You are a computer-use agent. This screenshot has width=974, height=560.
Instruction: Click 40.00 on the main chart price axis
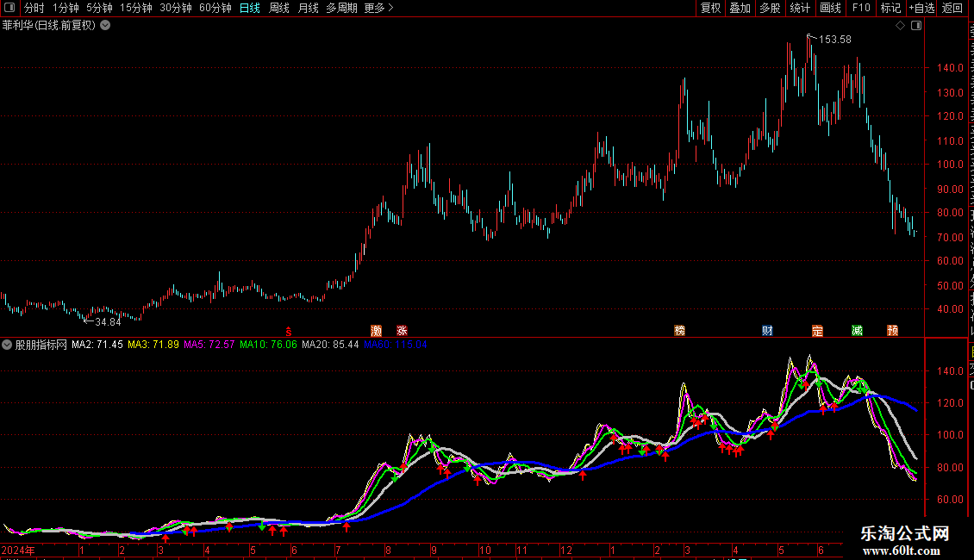pyautogui.click(x=950, y=309)
